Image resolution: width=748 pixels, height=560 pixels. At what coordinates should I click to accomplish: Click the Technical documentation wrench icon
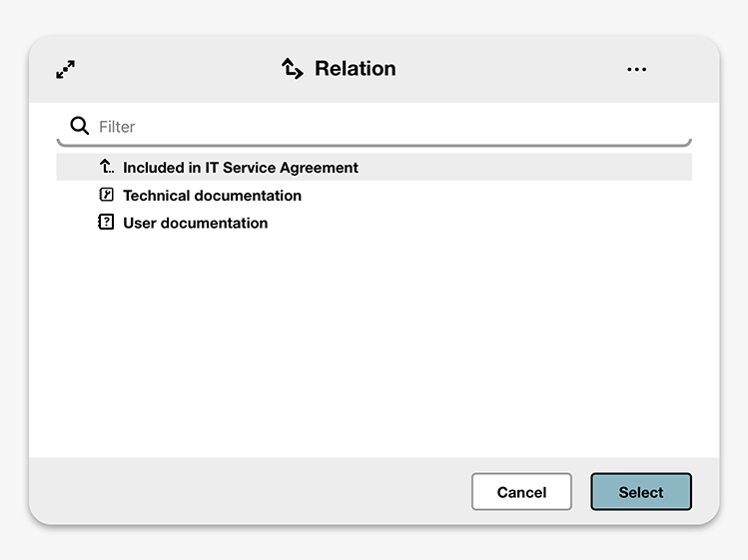[x=107, y=196]
